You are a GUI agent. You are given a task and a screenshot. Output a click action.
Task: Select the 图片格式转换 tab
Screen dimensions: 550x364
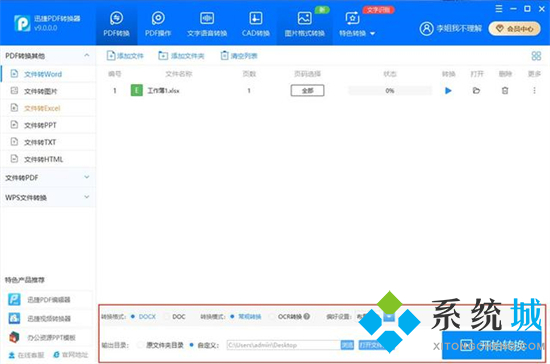click(304, 24)
